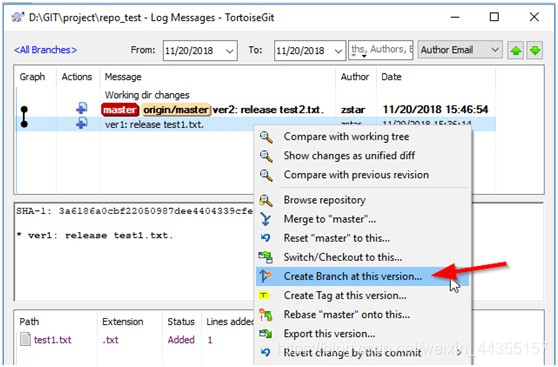Click the <All Branches> link
The image size is (558, 367).
pos(46,50)
